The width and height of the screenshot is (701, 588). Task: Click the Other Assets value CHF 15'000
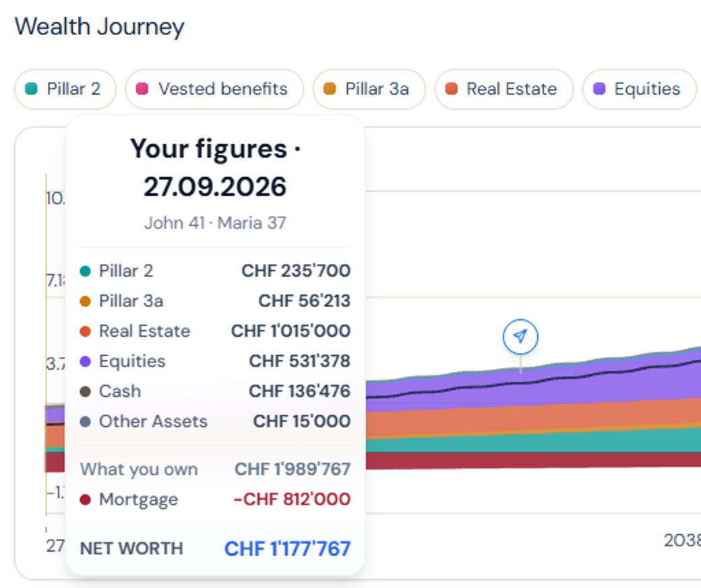tap(302, 421)
